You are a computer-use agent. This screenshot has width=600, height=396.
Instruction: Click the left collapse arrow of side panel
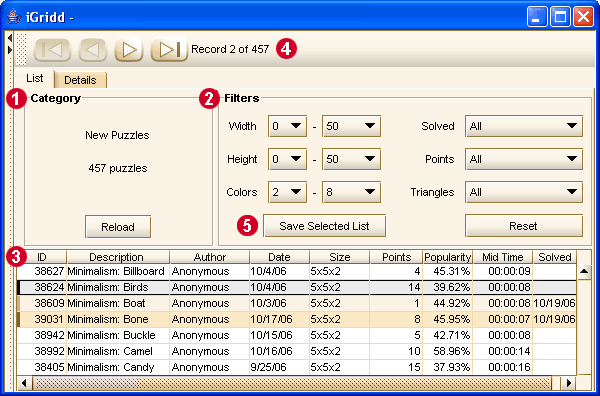10,37
